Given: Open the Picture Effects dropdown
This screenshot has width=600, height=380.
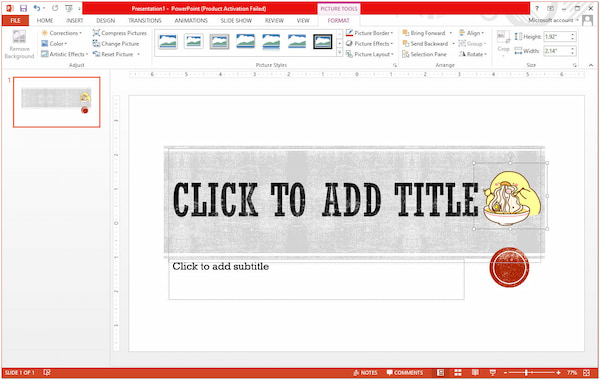Looking at the screenshot, I should coord(370,44).
